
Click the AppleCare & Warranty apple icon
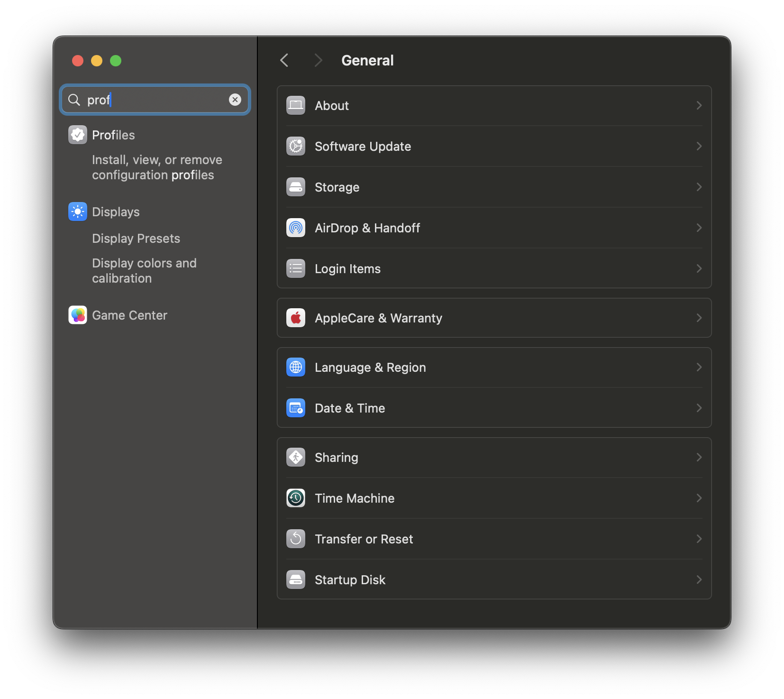tap(296, 318)
